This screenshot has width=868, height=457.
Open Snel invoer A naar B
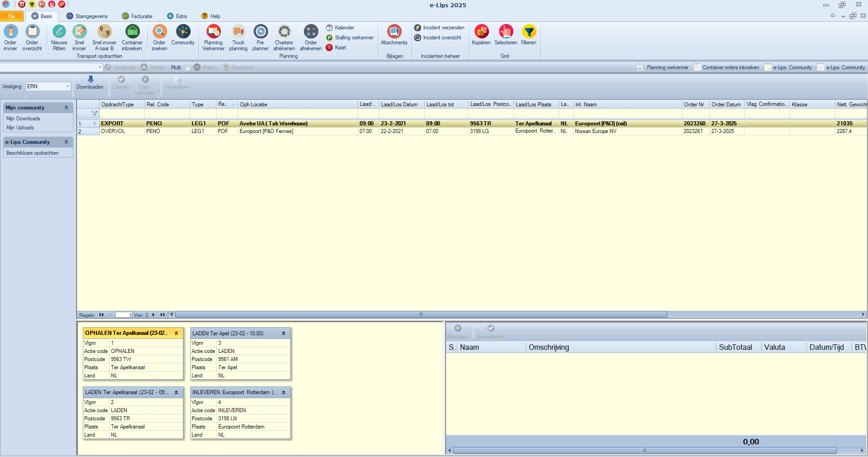point(104,38)
